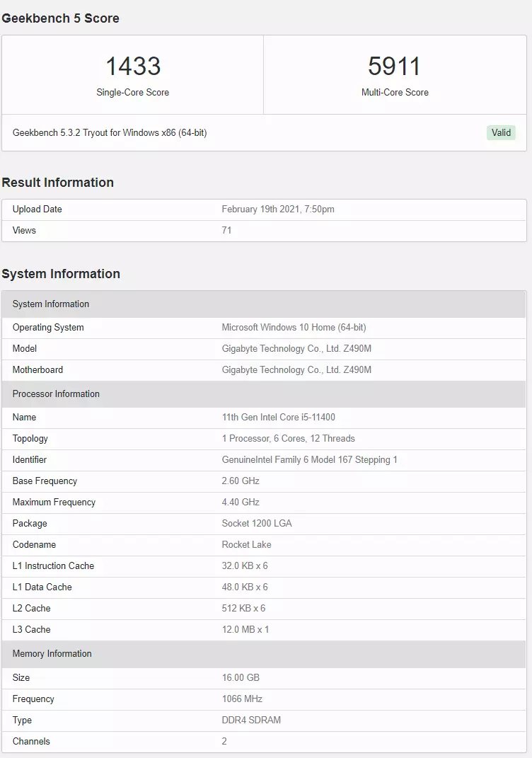532x758 pixels.
Task: Click the Memory Information section header
Action: [x=264, y=653]
